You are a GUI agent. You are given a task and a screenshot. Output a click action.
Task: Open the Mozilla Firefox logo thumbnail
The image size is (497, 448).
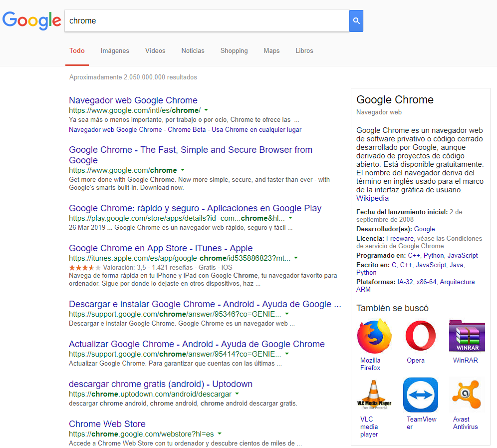tap(374, 336)
